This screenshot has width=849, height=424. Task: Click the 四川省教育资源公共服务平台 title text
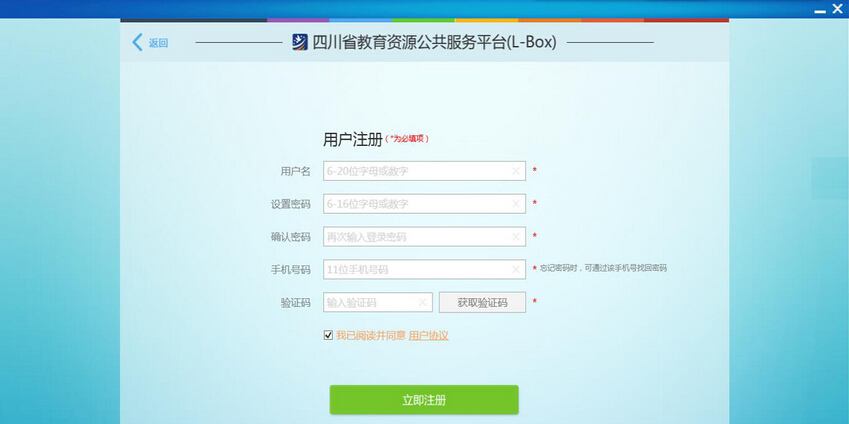434,42
